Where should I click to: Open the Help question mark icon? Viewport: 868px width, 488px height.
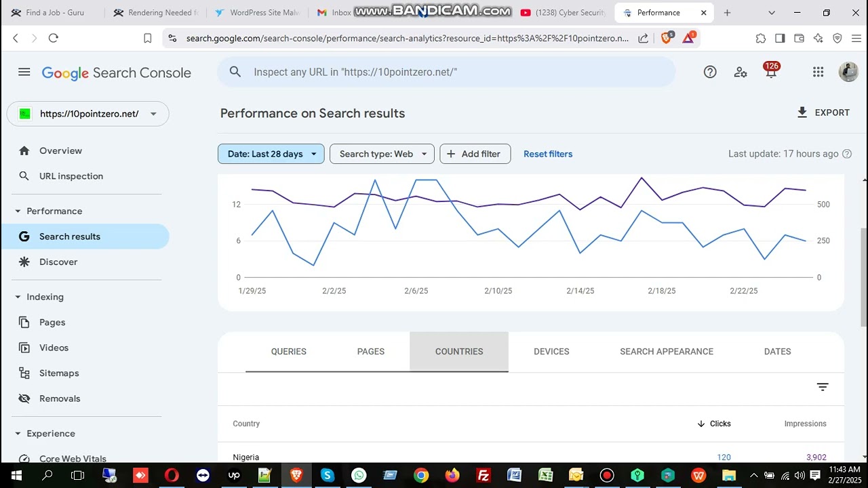click(x=710, y=72)
